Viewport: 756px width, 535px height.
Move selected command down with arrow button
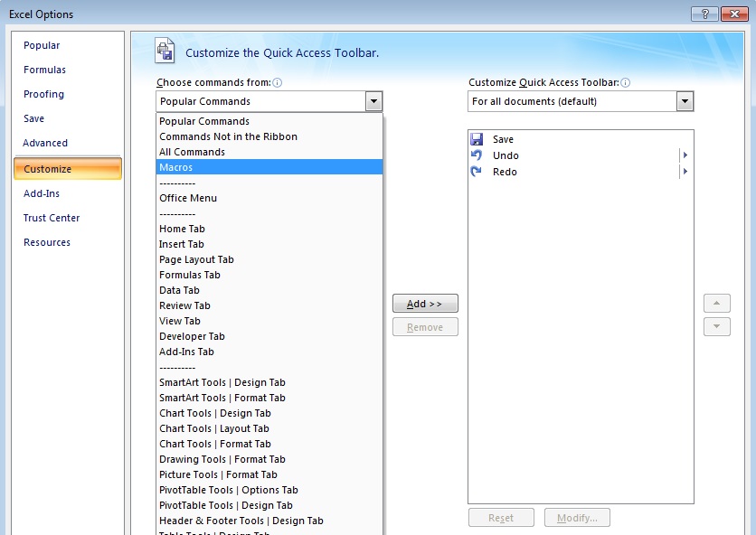(x=716, y=327)
